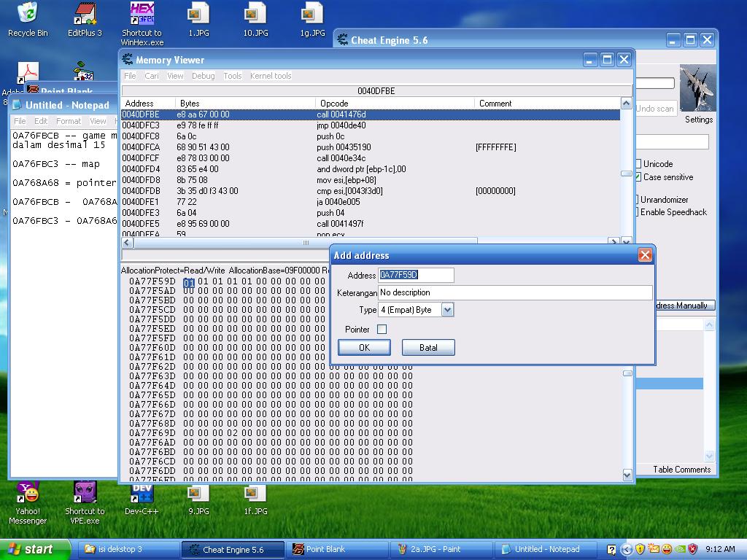Open 10.JPG desktop file
This screenshot has width=747, height=560.
[256, 19]
